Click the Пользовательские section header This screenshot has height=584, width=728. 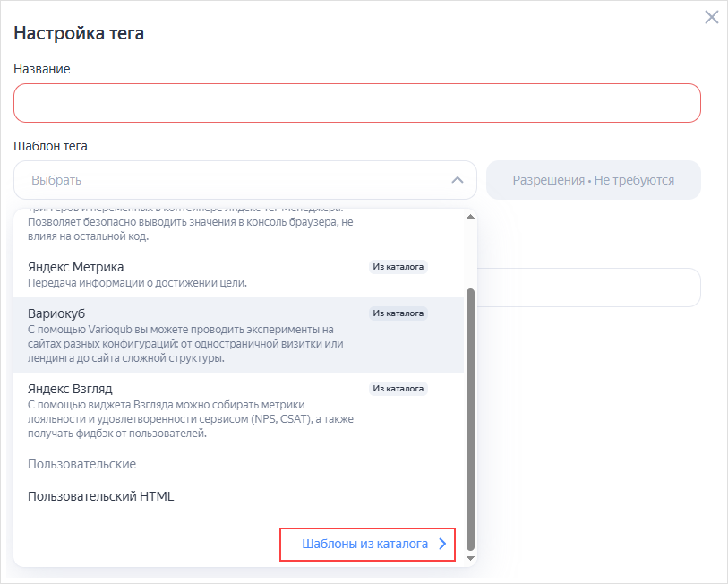click(81, 464)
